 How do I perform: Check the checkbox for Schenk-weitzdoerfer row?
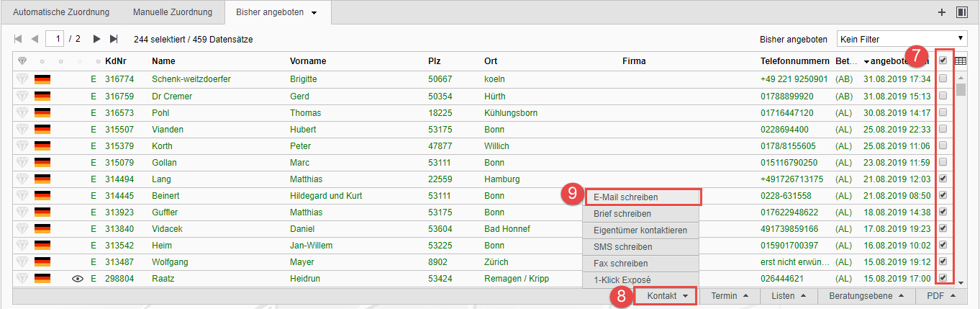coord(943,79)
